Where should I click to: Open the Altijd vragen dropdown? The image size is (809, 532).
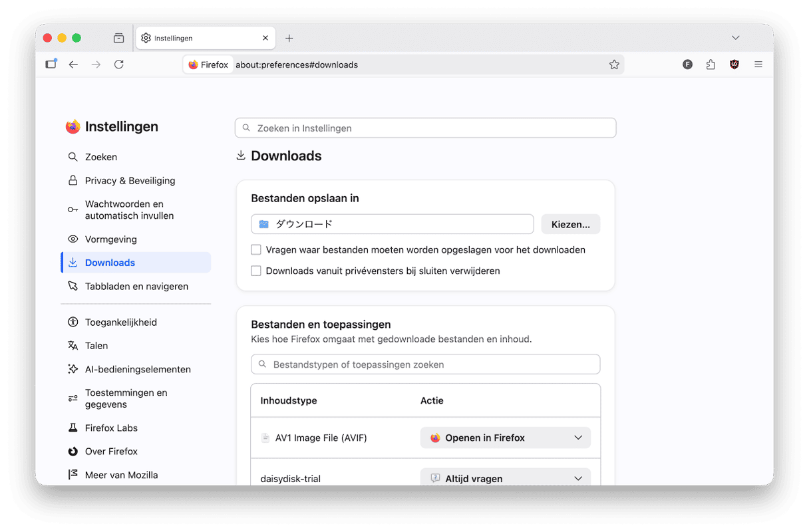coord(506,478)
